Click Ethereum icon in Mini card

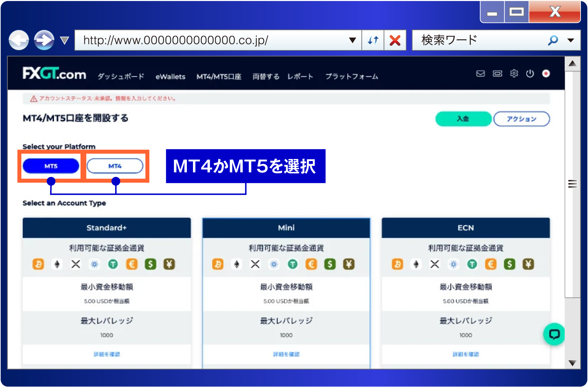pyautogui.click(x=237, y=264)
